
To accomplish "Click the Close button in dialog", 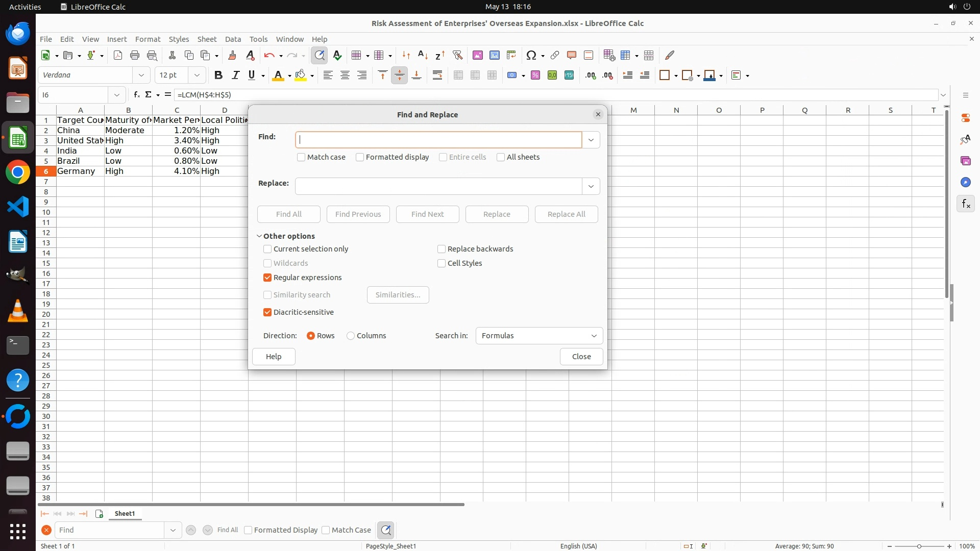I will (x=581, y=357).
